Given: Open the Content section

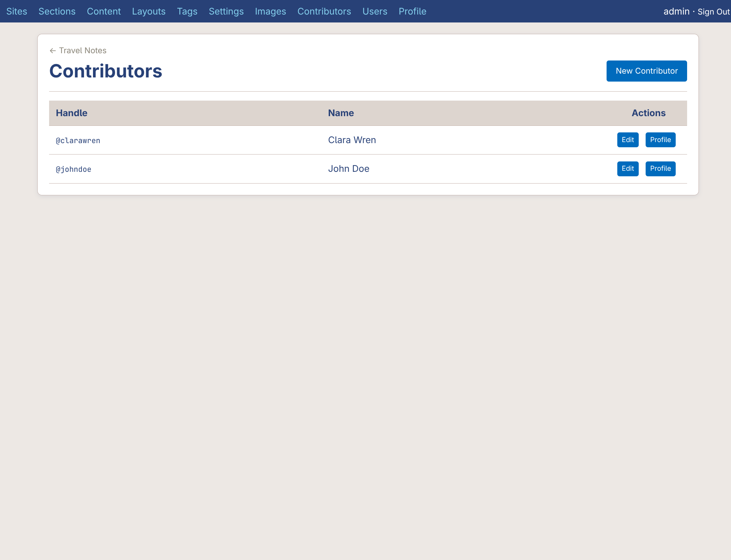Looking at the screenshot, I should [104, 11].
